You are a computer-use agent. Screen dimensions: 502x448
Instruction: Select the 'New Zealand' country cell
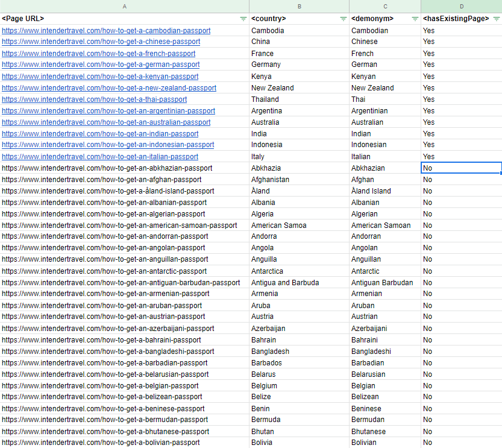300,88
